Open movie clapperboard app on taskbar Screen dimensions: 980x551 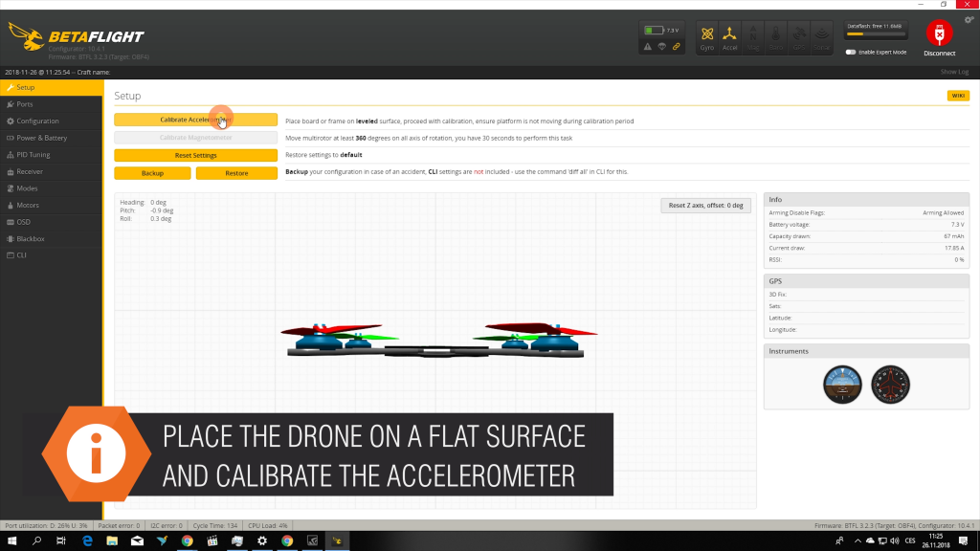[212, 541]
